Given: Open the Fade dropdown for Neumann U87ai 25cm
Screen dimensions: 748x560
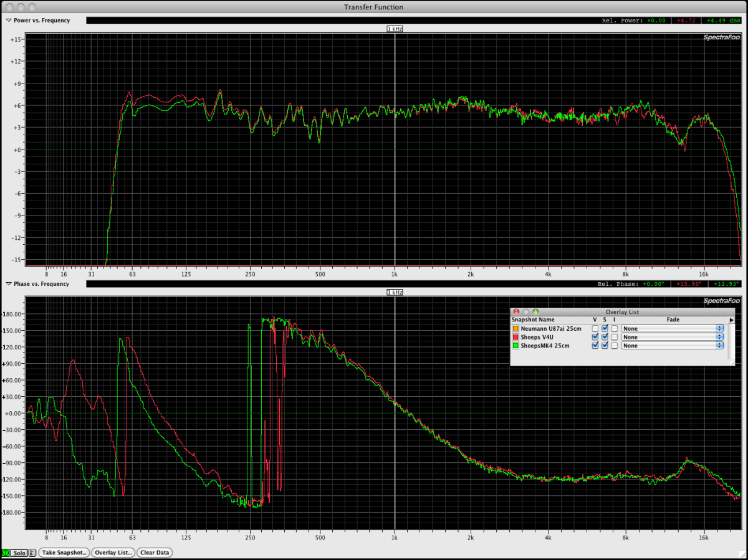Looking at the screenshot, I should pos(720,328).
